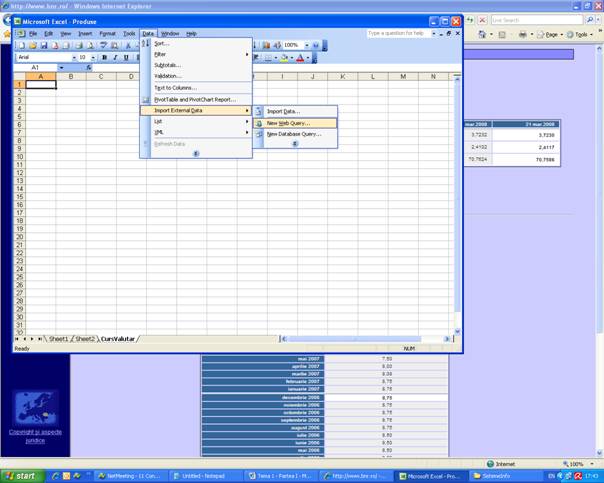The image size is (604, 483).
Task: Click the IE Print icon
Action: (522, 35)
